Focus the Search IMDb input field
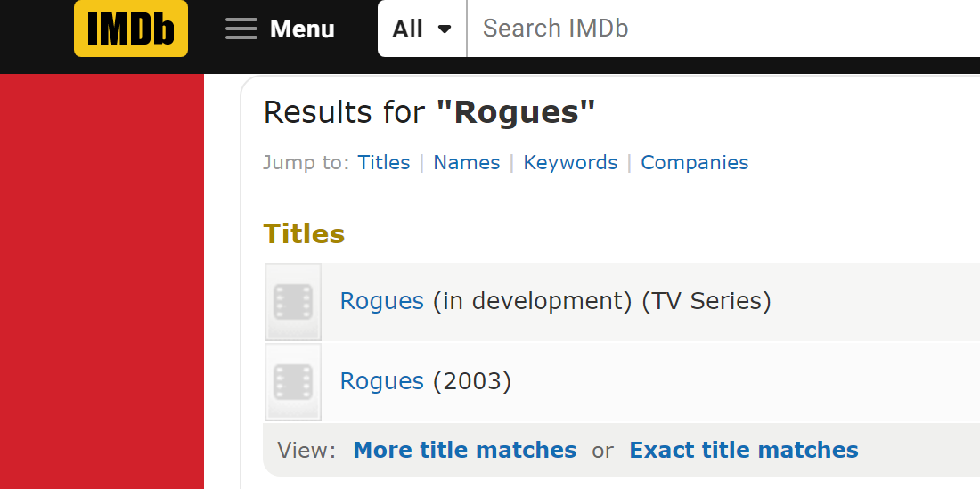 pyautogui.click(x=723, y=29)
